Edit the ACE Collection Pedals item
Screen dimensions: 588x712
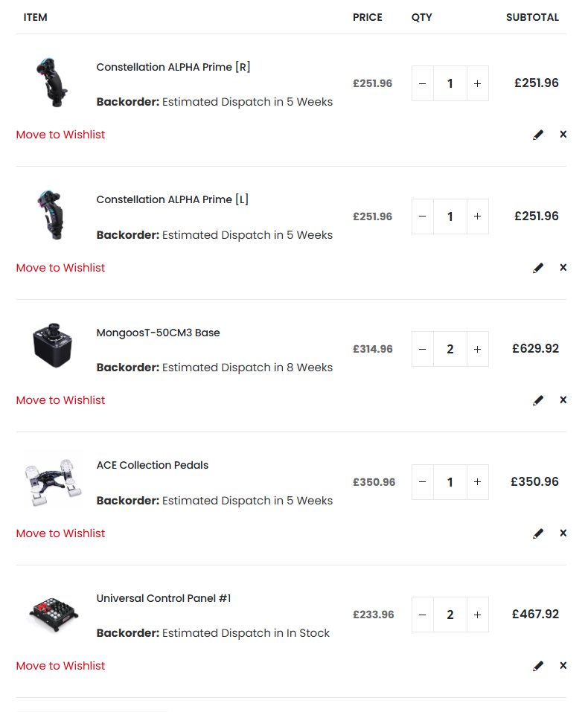pyautogui.click(x=538, y=533)
